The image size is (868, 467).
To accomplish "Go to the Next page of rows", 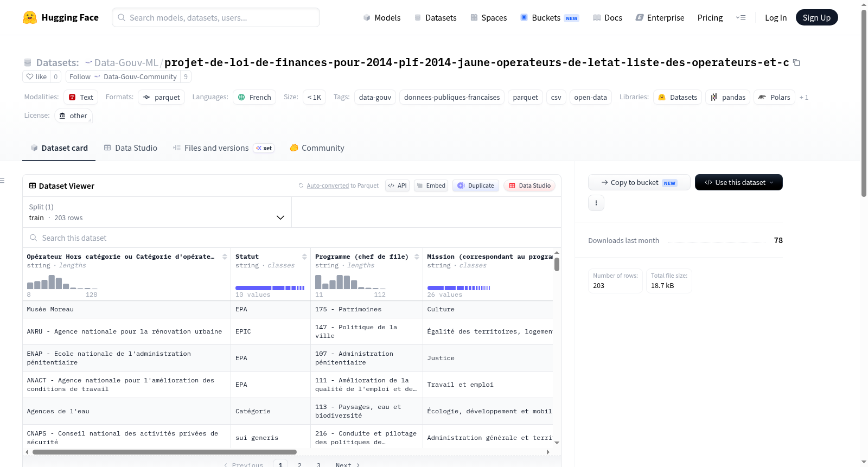I will tap(348, 465).
